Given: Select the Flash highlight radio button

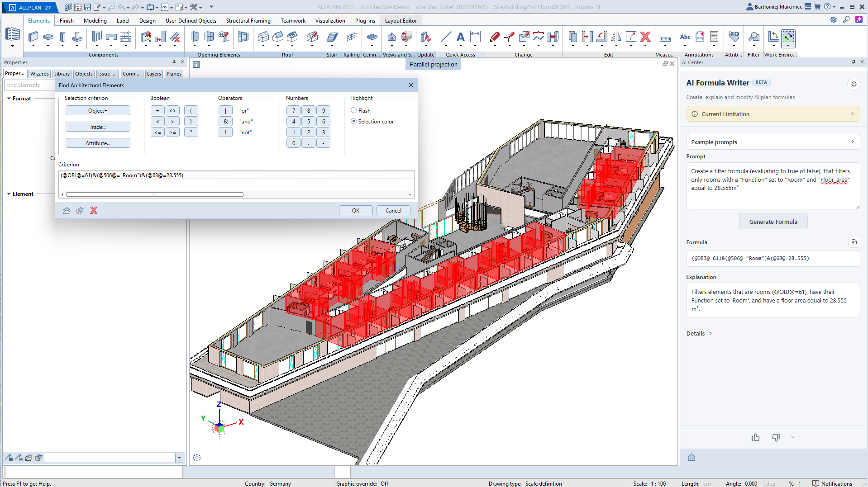Looking at the screenshot, I should [x=354, y=110].
